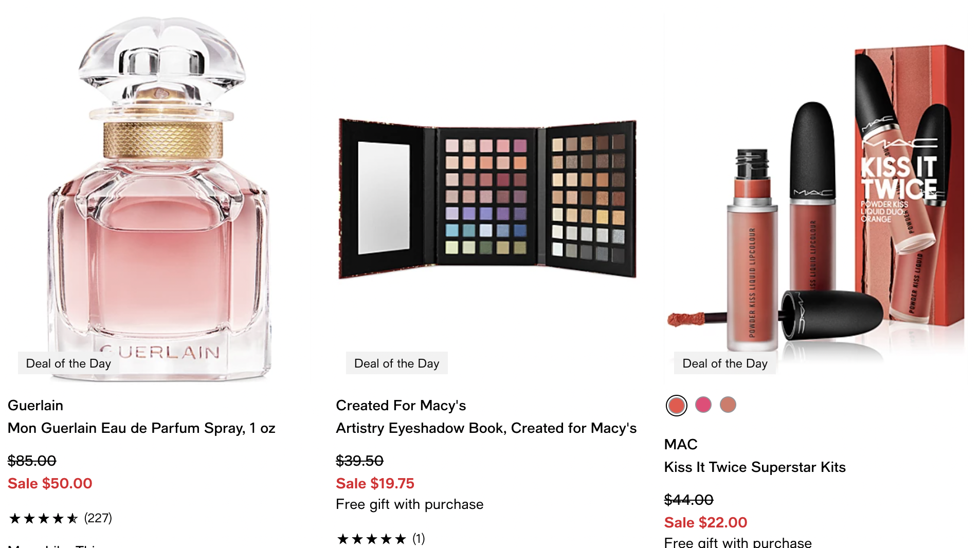This screenshot has width=980, height=548.
Task: Click the Guerlain brand name link
Action: (35, 405)
